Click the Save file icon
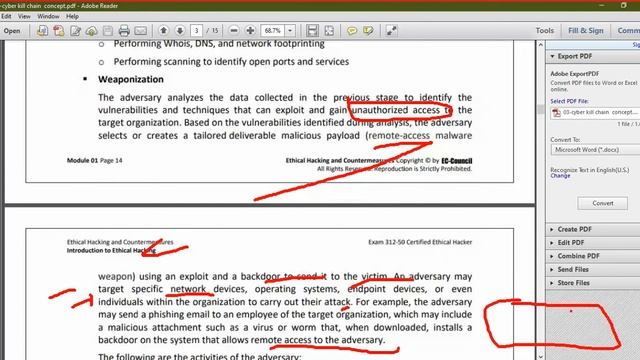 (x=108, y=31)
